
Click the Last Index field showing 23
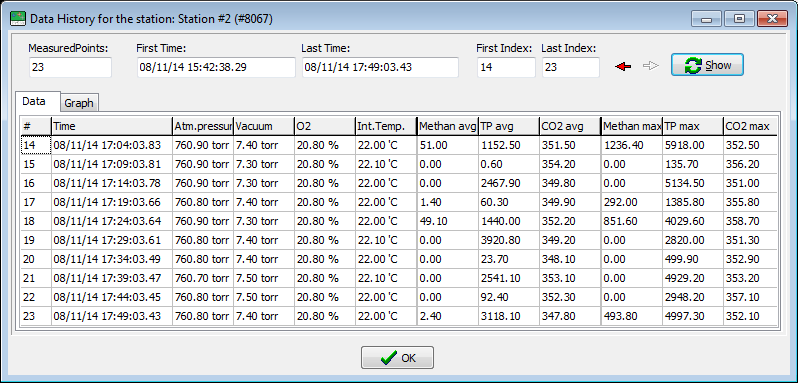(571, 67)
